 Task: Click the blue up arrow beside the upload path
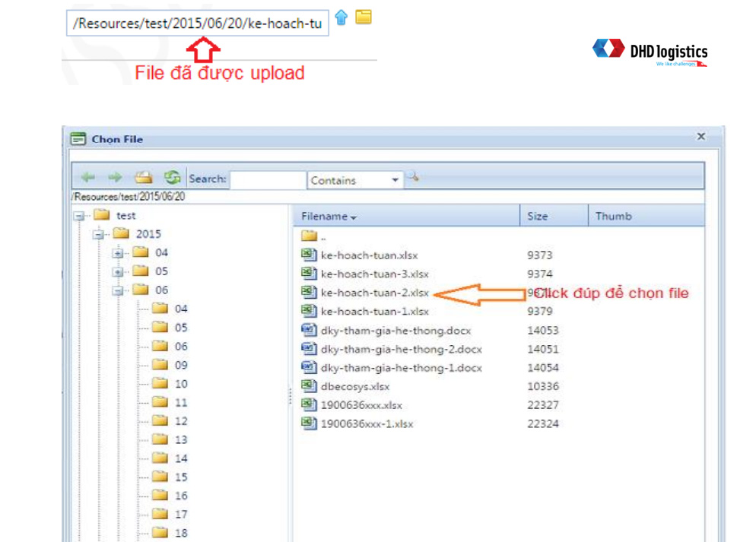tap(341, 17)
